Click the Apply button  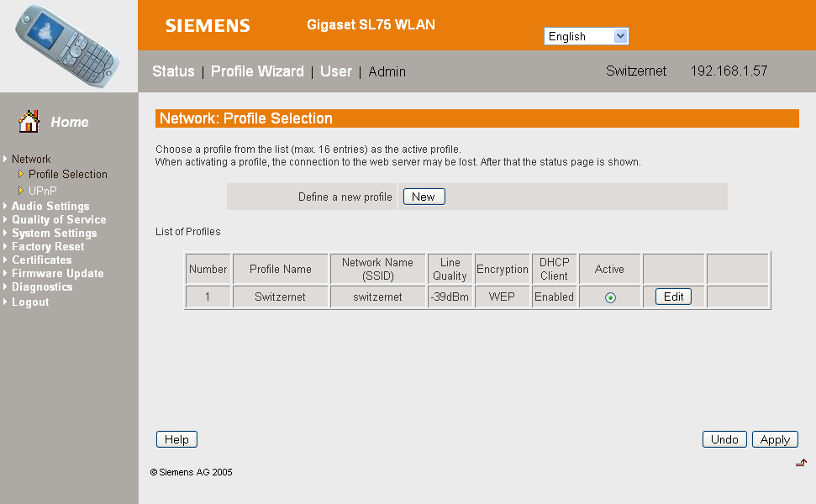pos(775,439)
